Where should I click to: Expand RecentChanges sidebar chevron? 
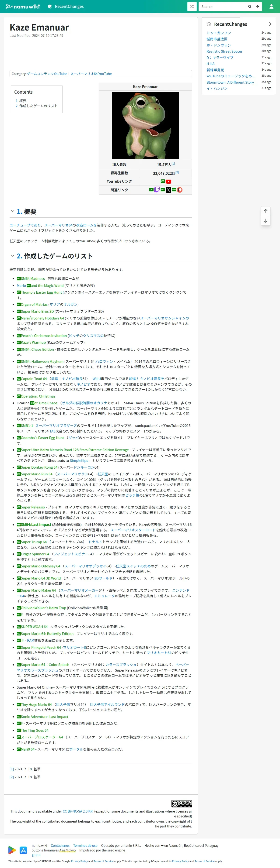coord(270,24)
